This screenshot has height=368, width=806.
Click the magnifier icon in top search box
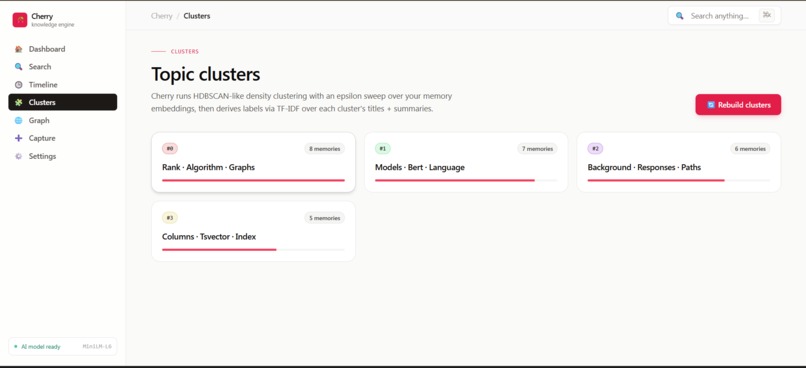[680, 16]
